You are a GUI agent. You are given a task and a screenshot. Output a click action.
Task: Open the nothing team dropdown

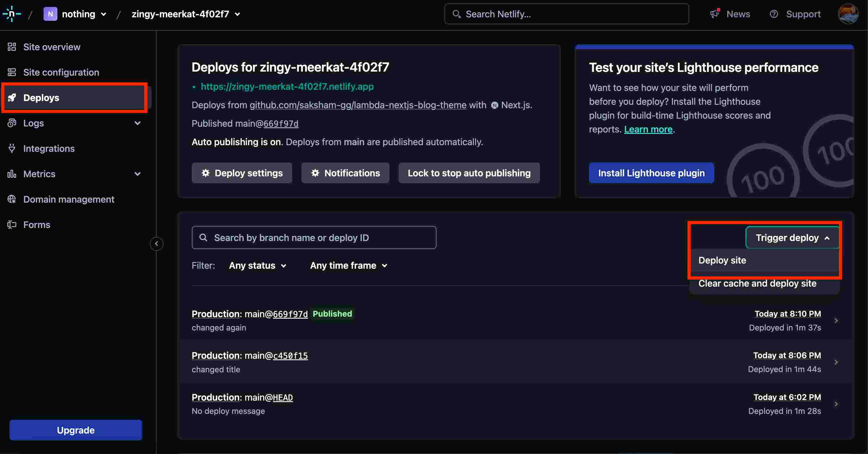click(x=84, y=14)
